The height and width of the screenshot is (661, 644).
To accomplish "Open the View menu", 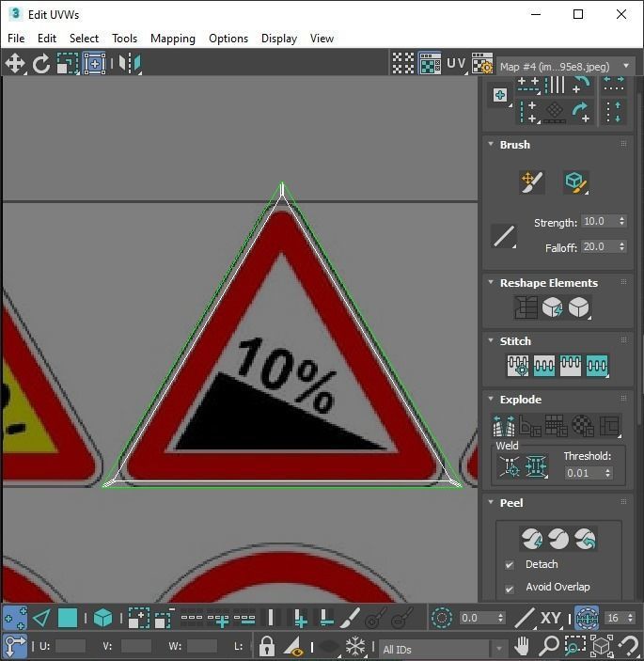I will coord(322,39).
